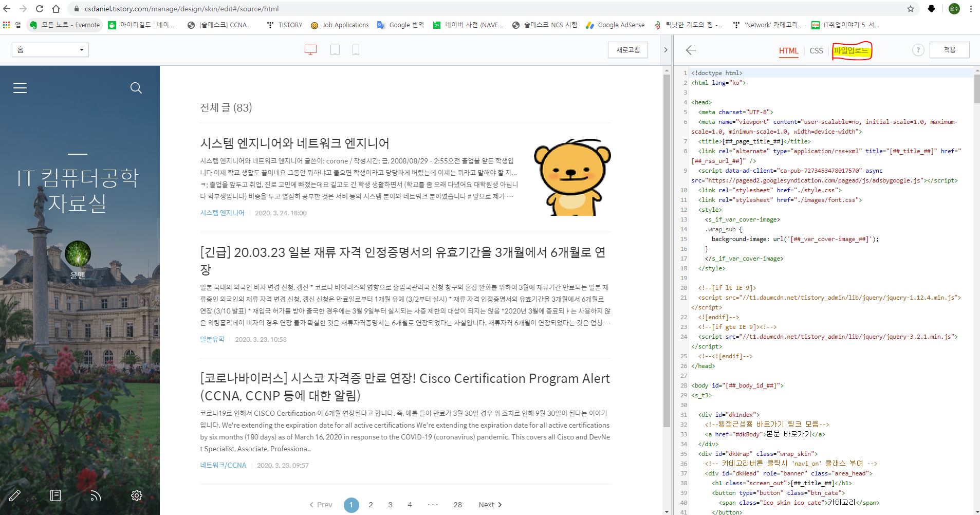Collapse editor panel with chevron arrow
Viewport: 980px width, 515px height.
click(665, 50)
